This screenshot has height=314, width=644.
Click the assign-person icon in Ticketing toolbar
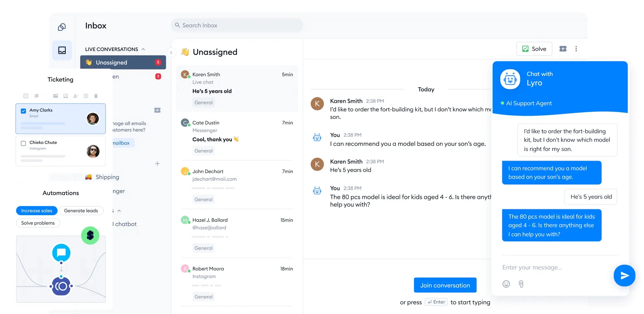click(x=75, y=96)
